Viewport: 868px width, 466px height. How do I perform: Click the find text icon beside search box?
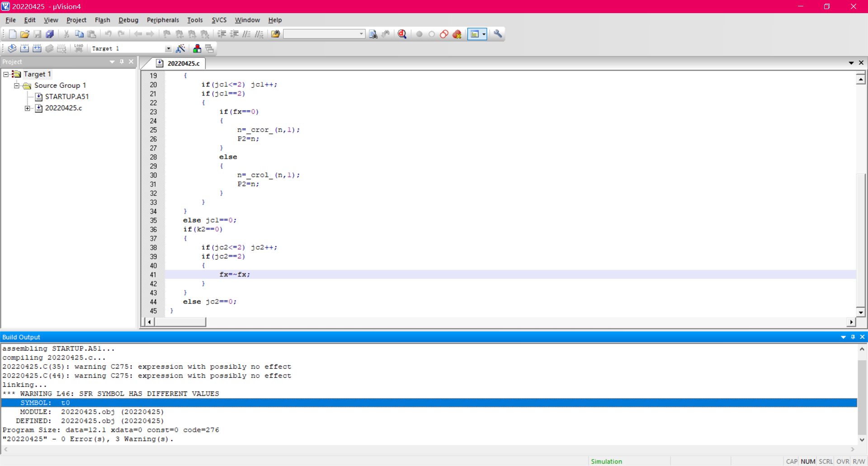373,34
